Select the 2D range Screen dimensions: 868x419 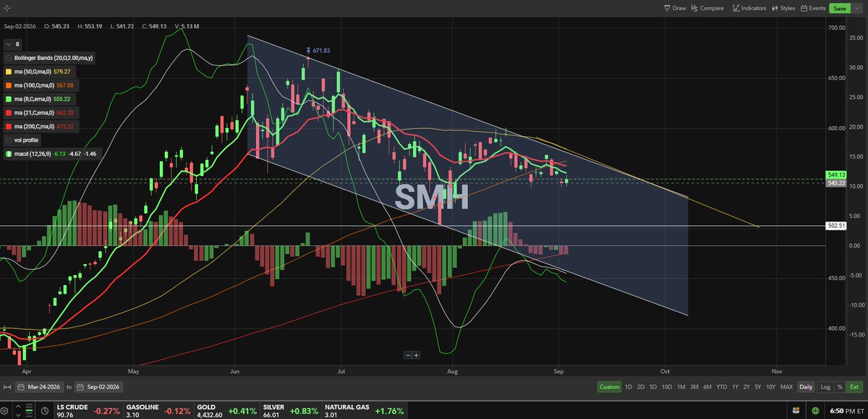click(641, 386)
